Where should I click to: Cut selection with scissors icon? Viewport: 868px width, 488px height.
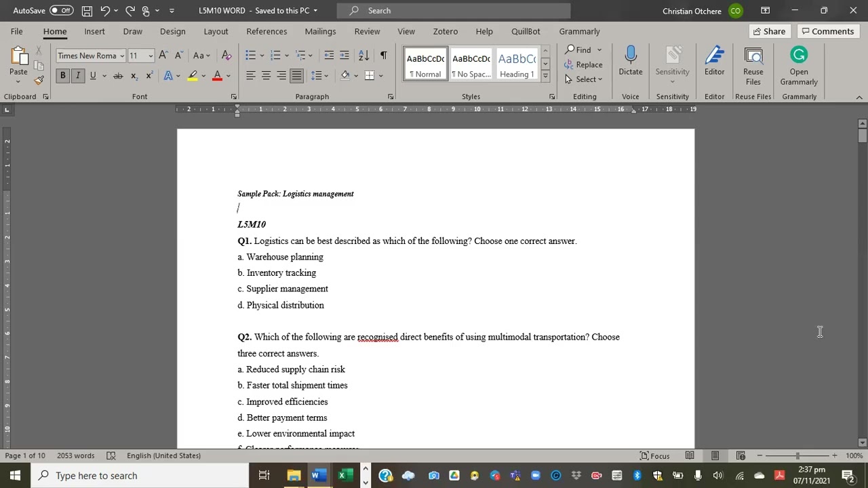[x=39, y=51]
